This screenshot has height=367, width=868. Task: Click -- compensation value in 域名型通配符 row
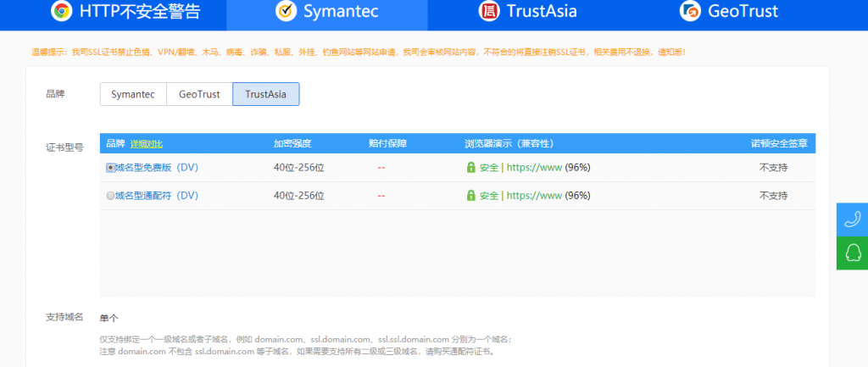click(381, 196)
